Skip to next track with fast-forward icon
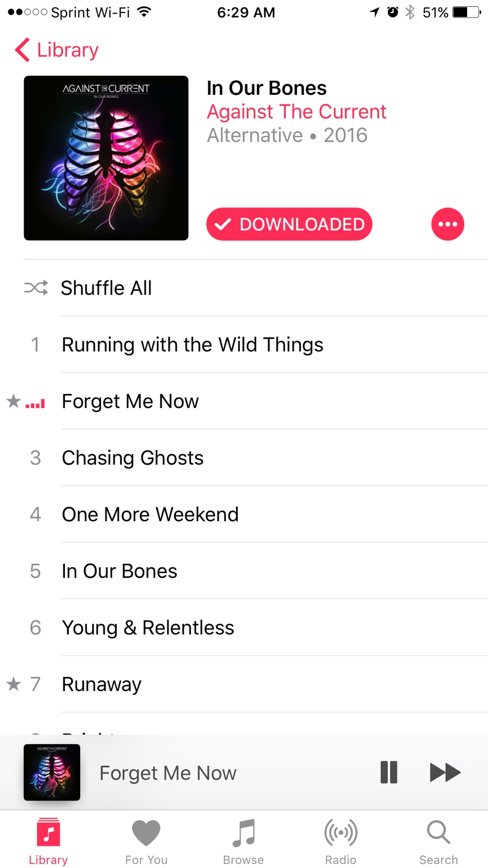Screen dimensions: 488x868 coord(445,772)
